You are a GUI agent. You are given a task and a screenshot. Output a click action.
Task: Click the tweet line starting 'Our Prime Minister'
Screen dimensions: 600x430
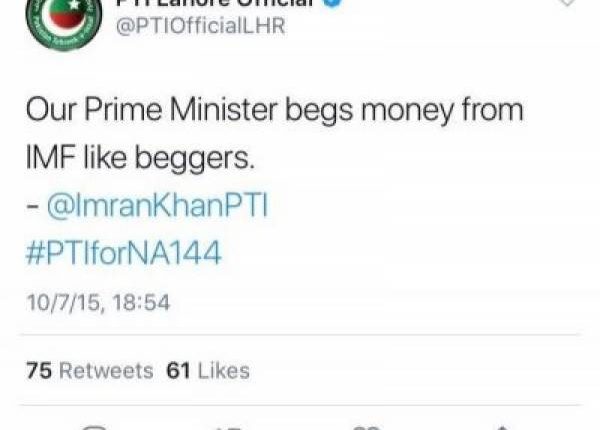(274, 111)
